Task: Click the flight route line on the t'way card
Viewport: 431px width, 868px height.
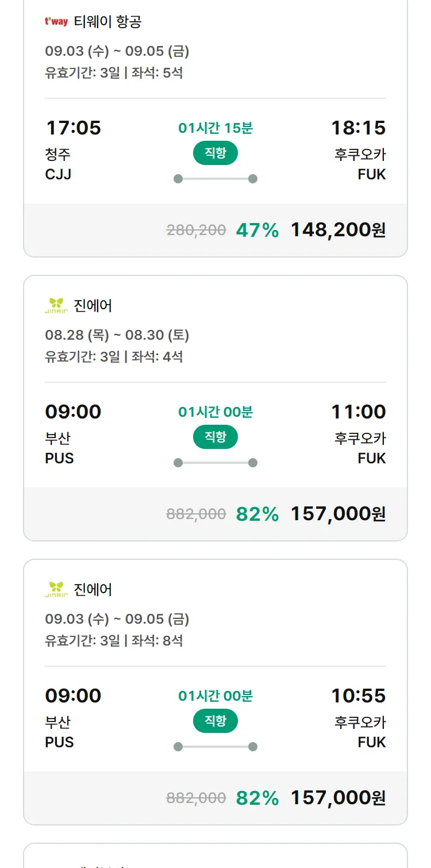Action: [215, 179]
